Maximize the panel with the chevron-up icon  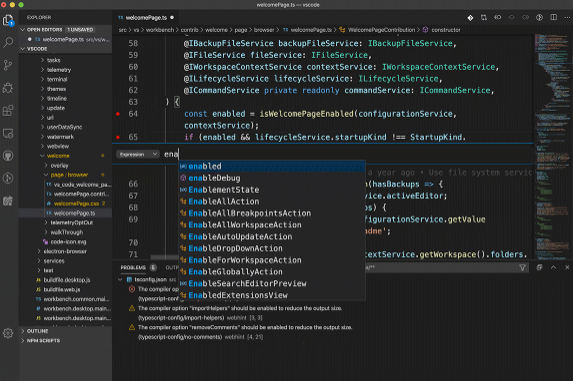point(553,268)
